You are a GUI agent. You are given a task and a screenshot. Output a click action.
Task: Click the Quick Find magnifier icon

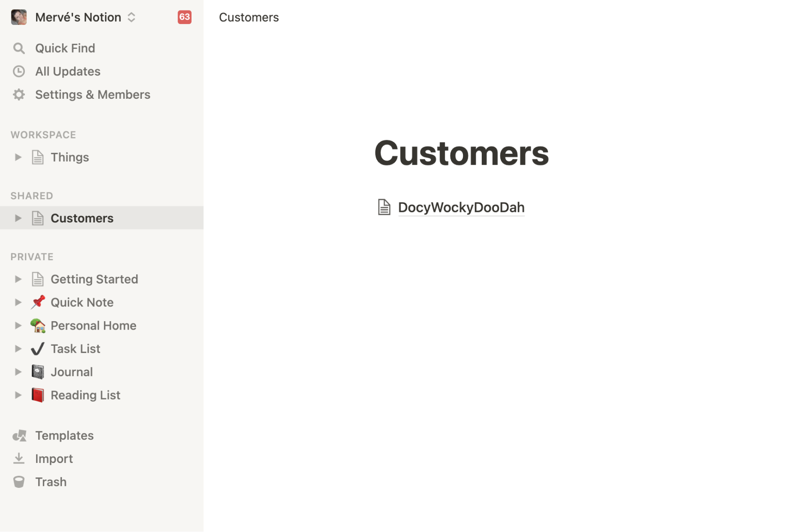pos(19,48)
